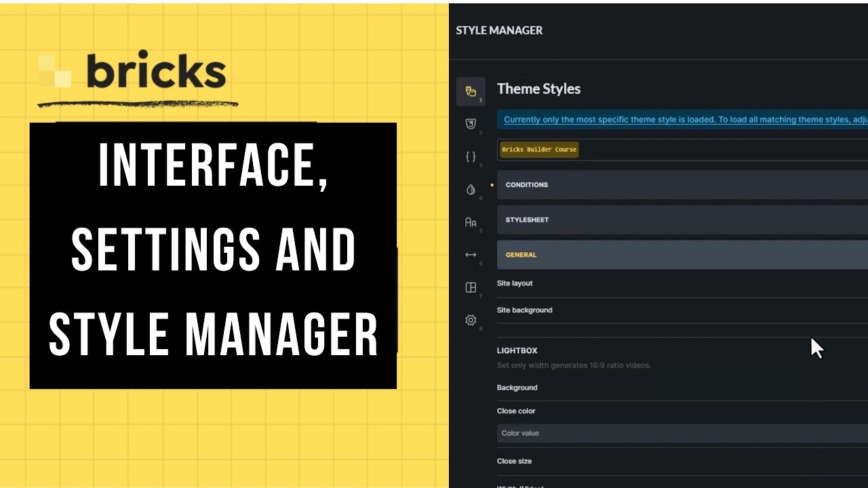Open the curly braces variables icon
The width and height of the screenshot is (868, 488).
click(x=471, y=157)
